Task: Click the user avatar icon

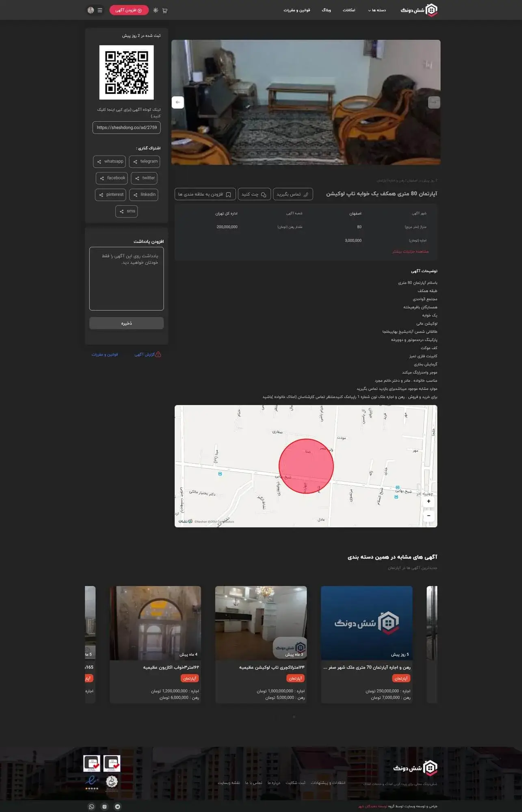Action: pyautogui.click(x=91, y=10)
